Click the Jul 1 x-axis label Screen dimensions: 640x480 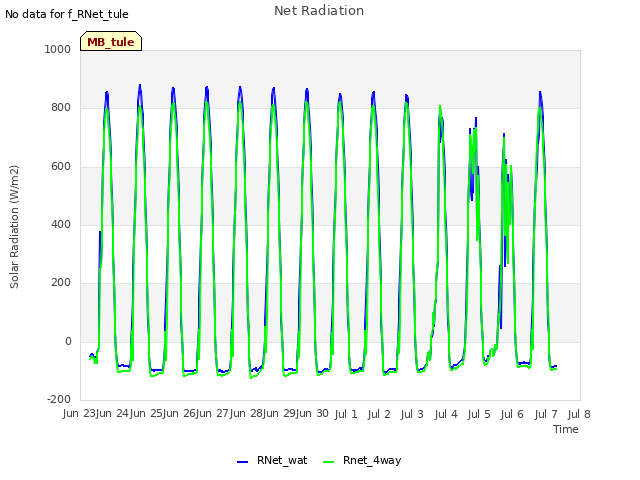tap(346, 414)
